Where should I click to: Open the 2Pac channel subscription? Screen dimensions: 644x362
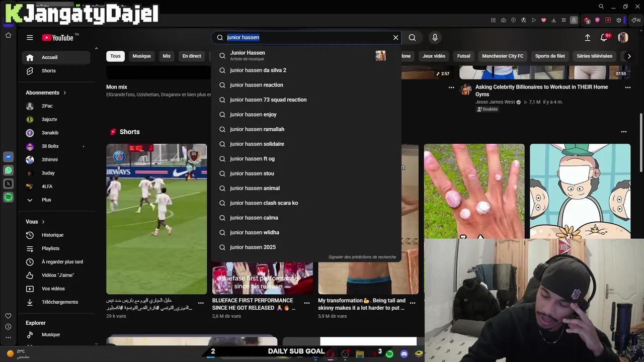[x=56, y=106]
